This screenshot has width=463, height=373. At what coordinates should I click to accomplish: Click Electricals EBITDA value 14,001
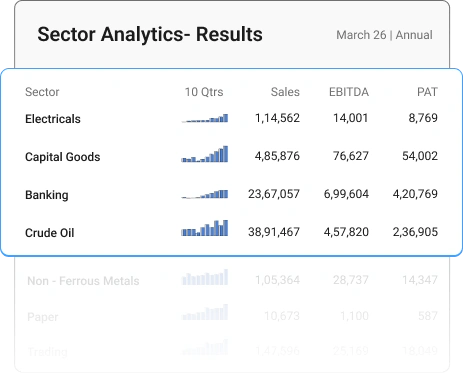[351, 118]
